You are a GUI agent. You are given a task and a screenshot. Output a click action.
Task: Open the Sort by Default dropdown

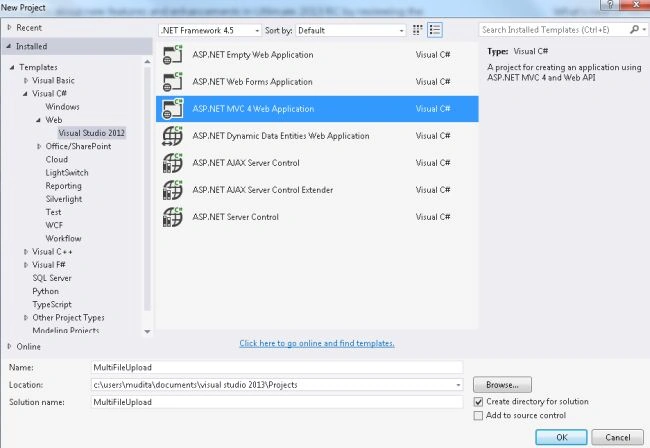tap(351, 30)
